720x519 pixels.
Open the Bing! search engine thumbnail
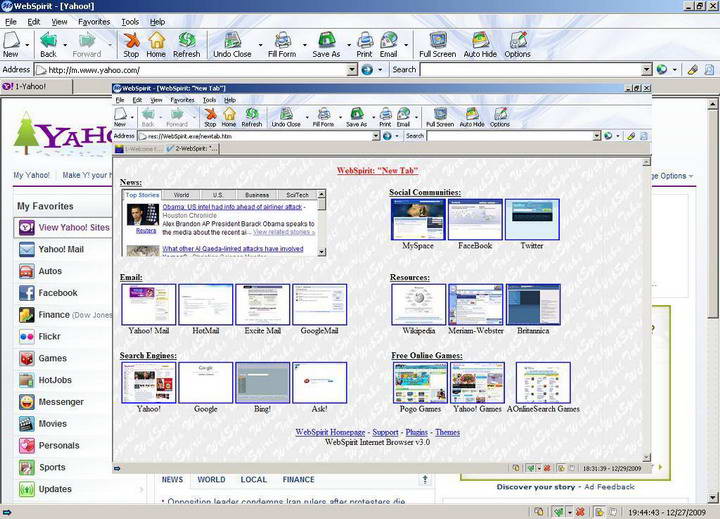click(263, 383)
